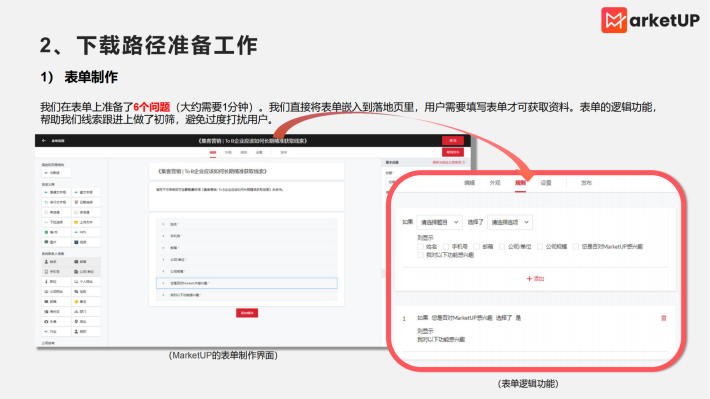The height and width of the screenshot is (399, 710).
Task: Add the 下拉选择 dropdown field component
Action: tap(56, 222)
